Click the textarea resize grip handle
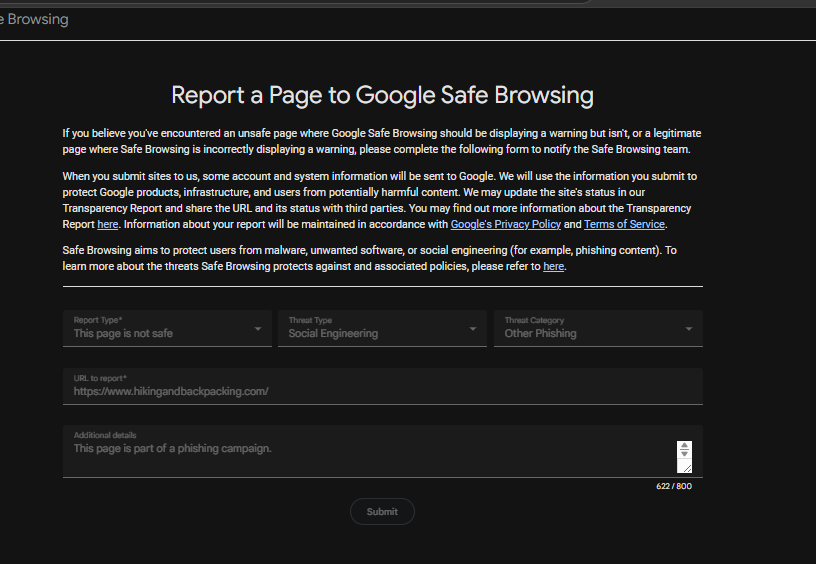Viewport: 816px width, 564px height. click(687, 468)
